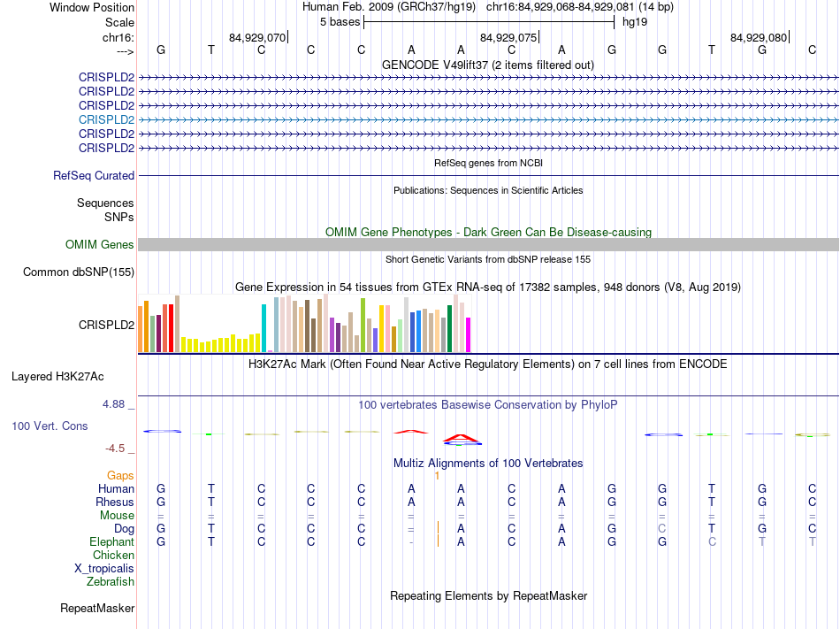Click the gray OMIM Genes bar

(x=488, y=245)
